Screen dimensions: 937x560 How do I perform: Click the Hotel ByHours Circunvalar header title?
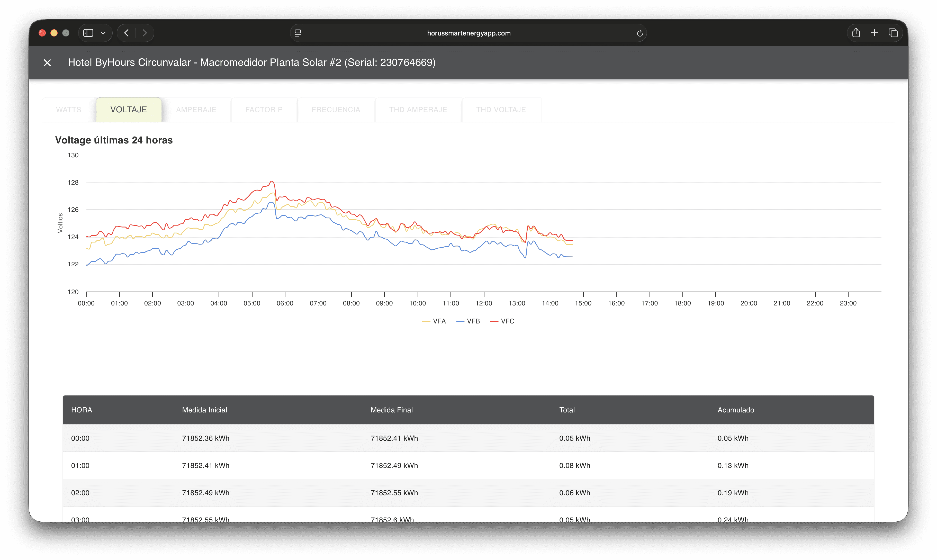(252, 63)
